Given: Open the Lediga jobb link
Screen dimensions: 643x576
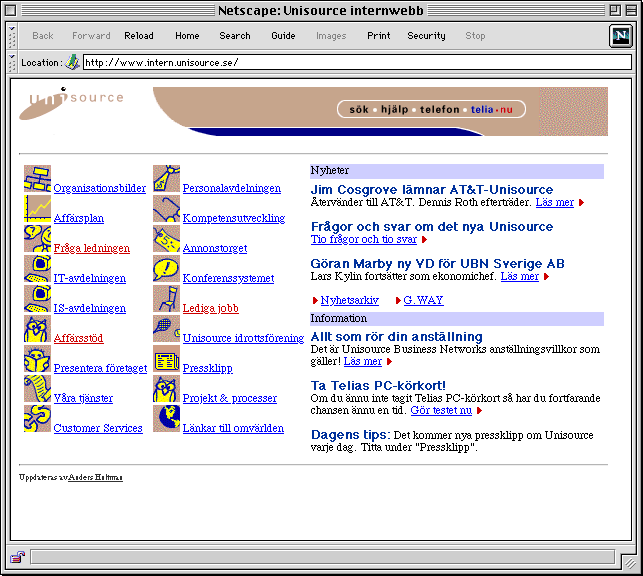Looking at the screenshot, I should coord(210,308).
